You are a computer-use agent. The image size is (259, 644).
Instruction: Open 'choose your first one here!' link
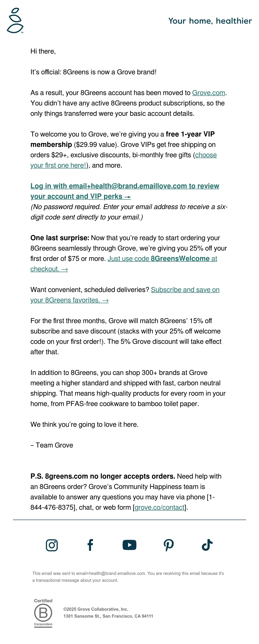pos(123,160)
